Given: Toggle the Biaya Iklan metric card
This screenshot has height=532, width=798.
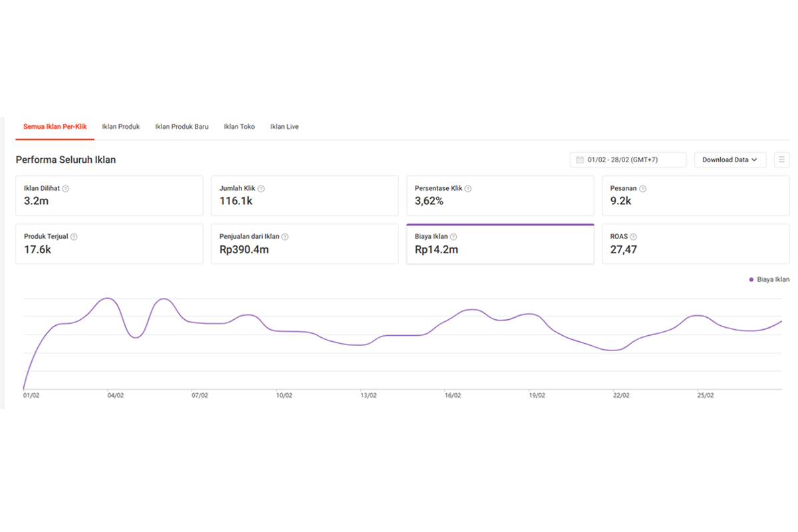Looking at the screenshot, I should pos(500,244).
